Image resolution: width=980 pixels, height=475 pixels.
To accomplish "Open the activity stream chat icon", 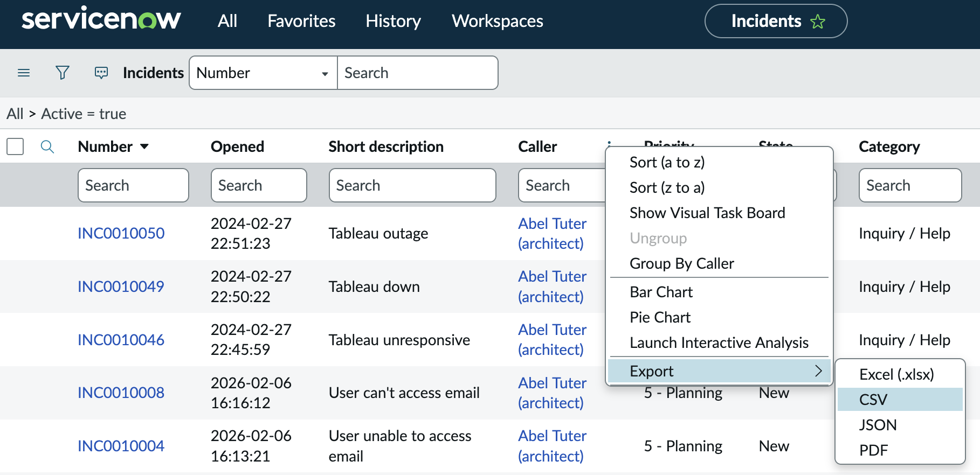I will [101, 73].
